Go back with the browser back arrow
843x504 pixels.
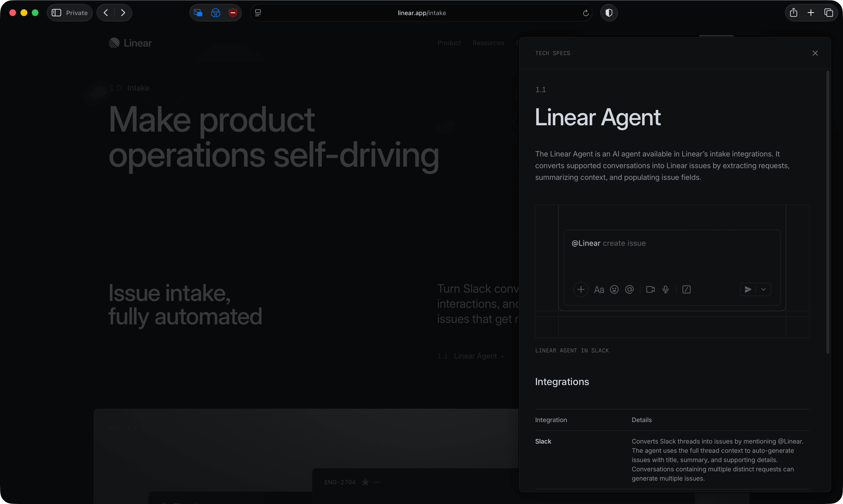click(x=106, y=13)
